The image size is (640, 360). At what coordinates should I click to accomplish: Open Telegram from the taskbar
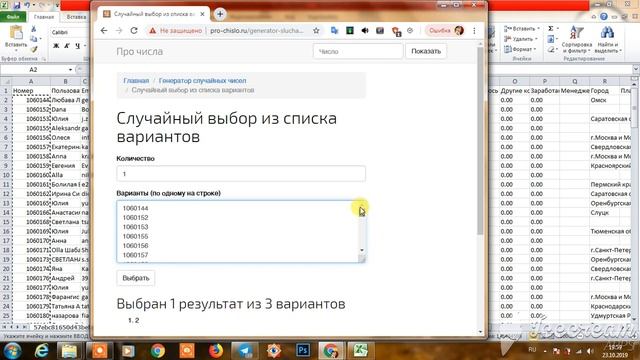point(245,351)
